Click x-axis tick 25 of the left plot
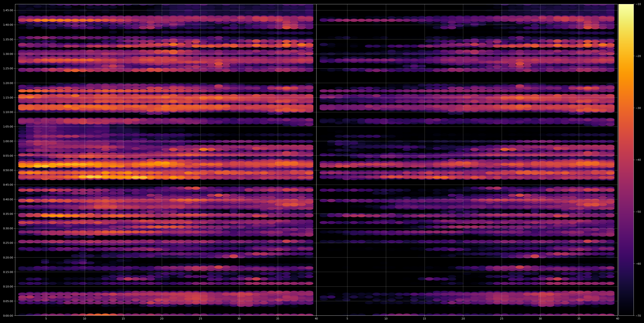 click(200, 319)
